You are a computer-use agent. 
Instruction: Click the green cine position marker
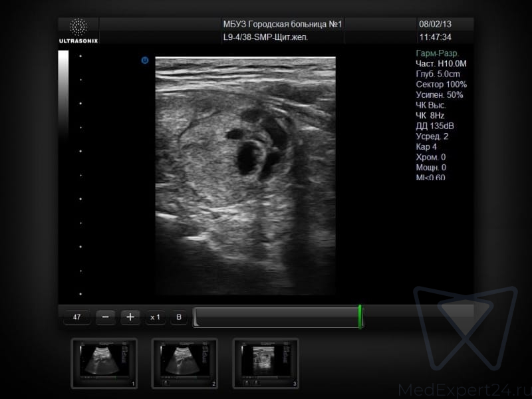(360, 317)
